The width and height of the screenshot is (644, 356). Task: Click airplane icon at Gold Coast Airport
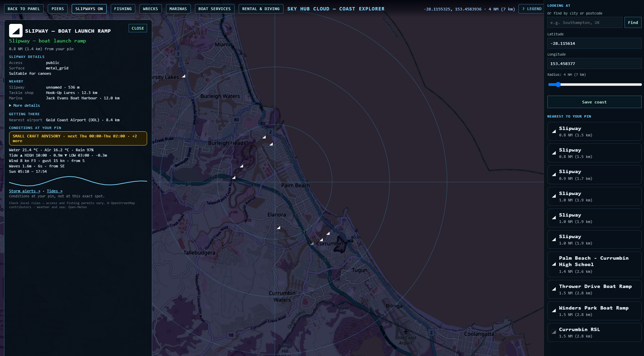pyautogui.click(x=406, y=331)
